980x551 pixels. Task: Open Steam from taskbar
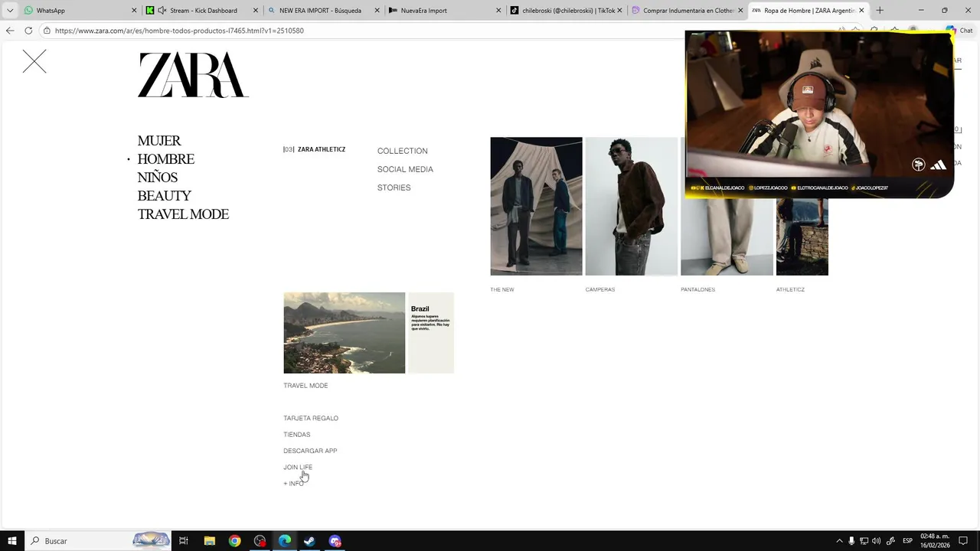coord(309,541)
